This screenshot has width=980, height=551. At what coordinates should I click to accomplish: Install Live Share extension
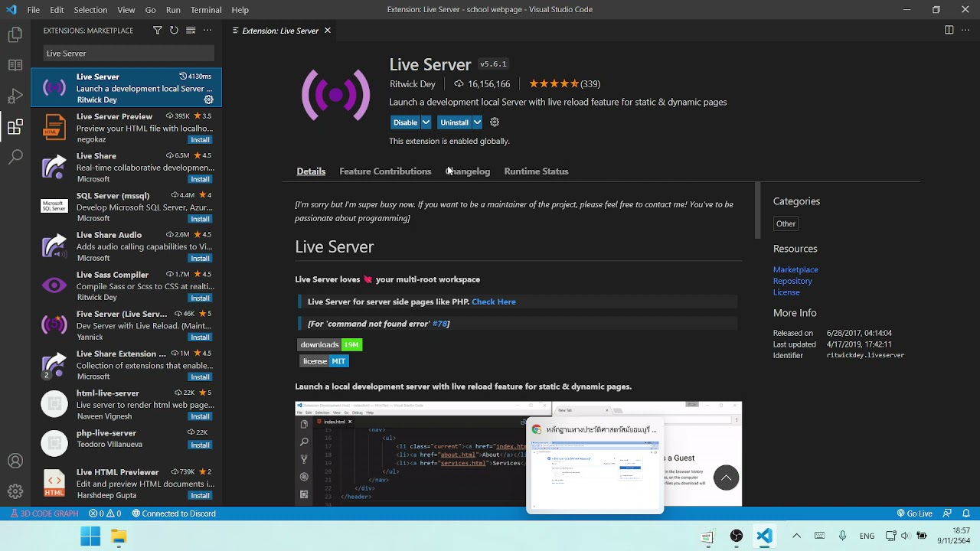[201, 179]
